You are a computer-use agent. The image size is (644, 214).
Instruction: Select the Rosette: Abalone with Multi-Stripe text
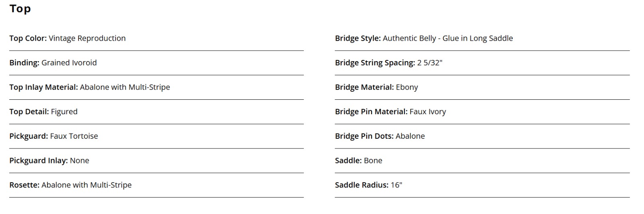70,185
